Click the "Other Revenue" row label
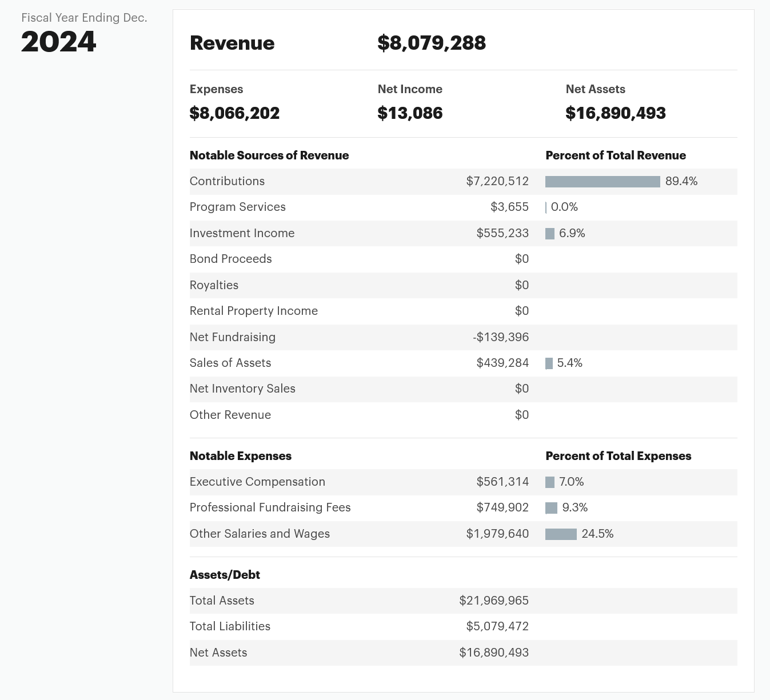770x700 pixels. pos(230,415)
